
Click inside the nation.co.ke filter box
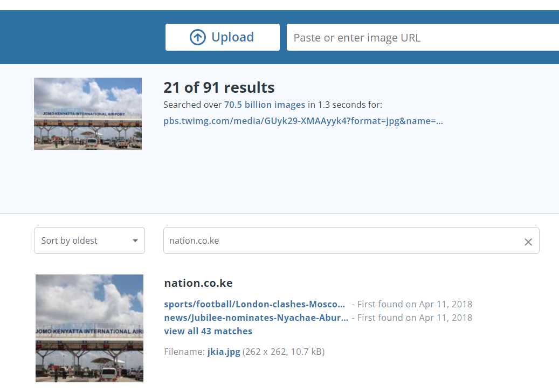tap(340, 240)
